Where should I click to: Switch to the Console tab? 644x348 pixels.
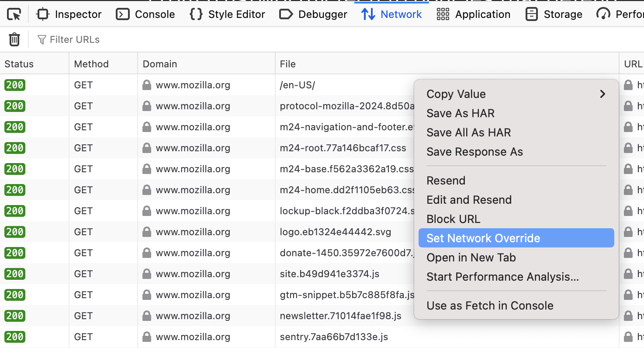145,14
